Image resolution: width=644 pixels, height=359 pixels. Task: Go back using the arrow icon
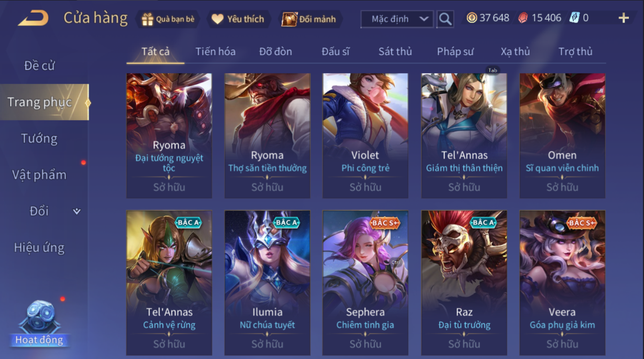(34, 18)
